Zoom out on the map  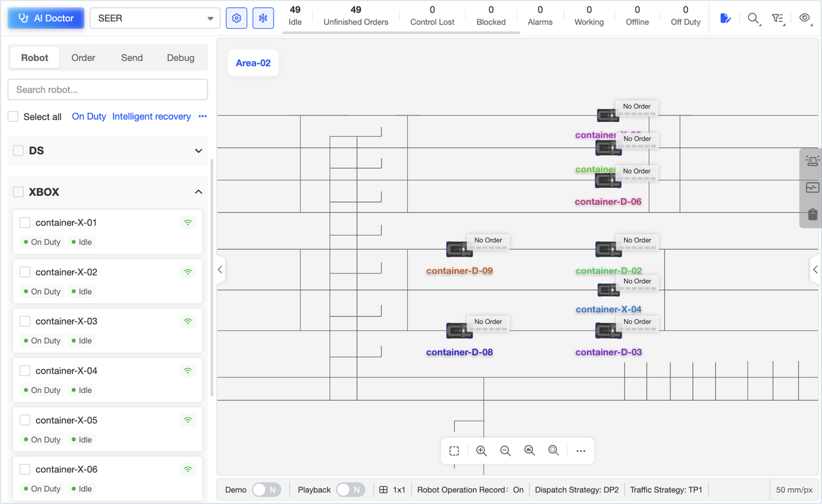tap(505, 451)
